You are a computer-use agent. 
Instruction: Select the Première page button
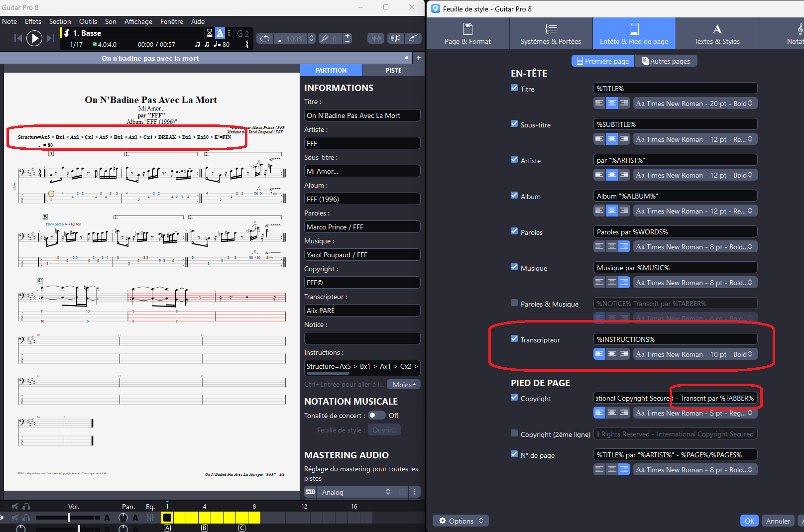pyautogui.click(x=603, y=61)
